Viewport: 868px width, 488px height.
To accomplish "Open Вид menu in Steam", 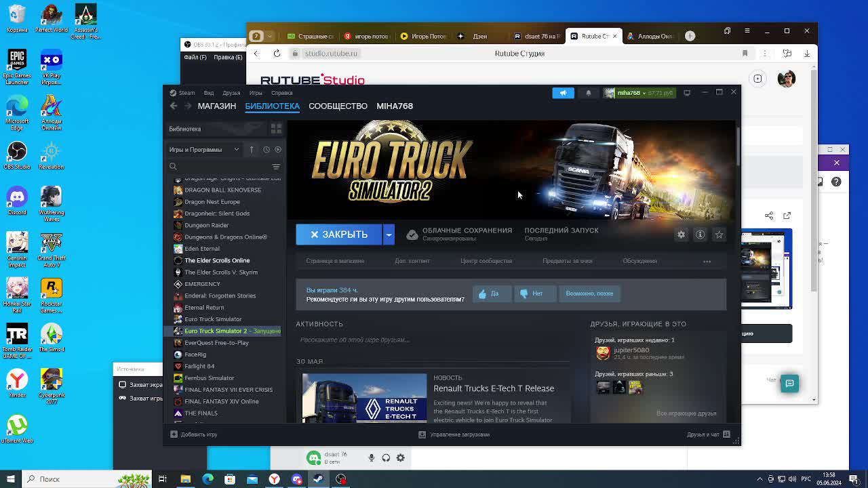I will pos(209,93).
